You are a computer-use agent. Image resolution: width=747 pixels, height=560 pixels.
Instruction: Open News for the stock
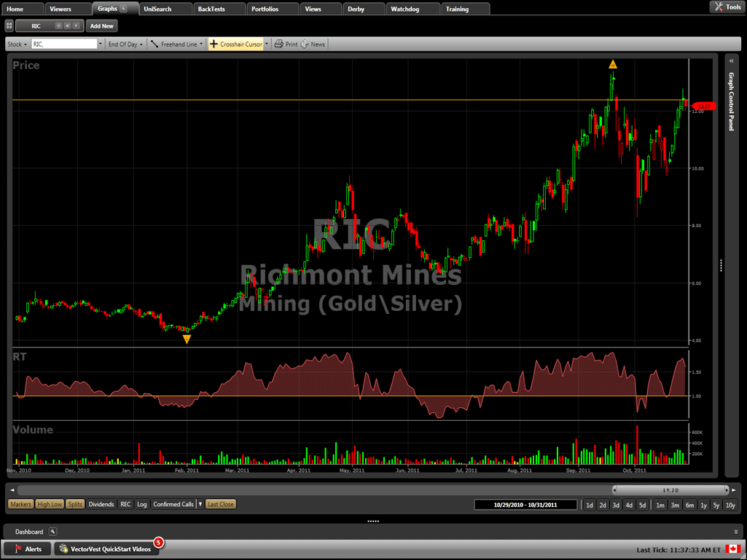pyautogui.click(x=313, y=44)
